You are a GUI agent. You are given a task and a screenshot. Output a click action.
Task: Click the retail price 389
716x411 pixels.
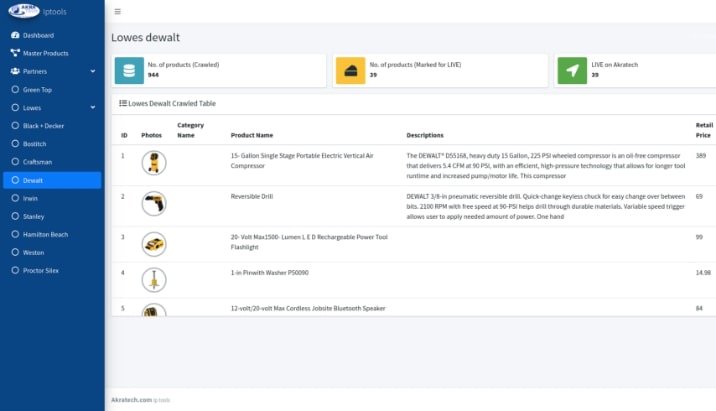pyautogui.click(x=700, y=156)
